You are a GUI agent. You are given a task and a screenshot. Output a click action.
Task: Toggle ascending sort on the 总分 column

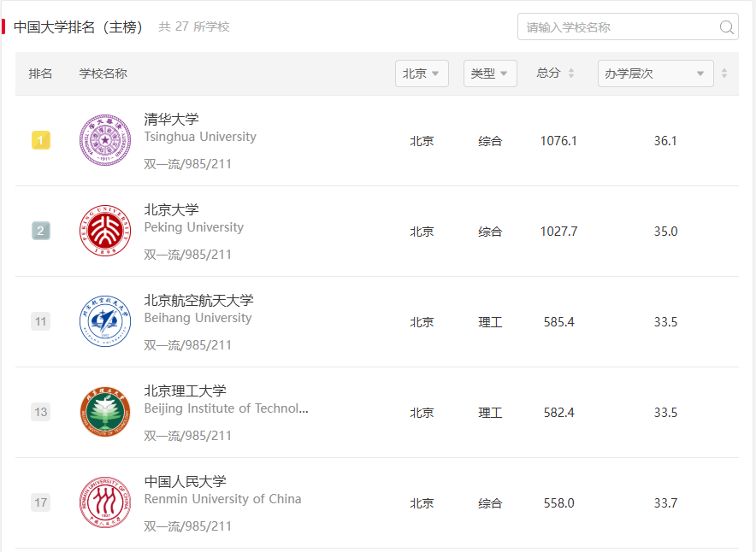[571, 70]
